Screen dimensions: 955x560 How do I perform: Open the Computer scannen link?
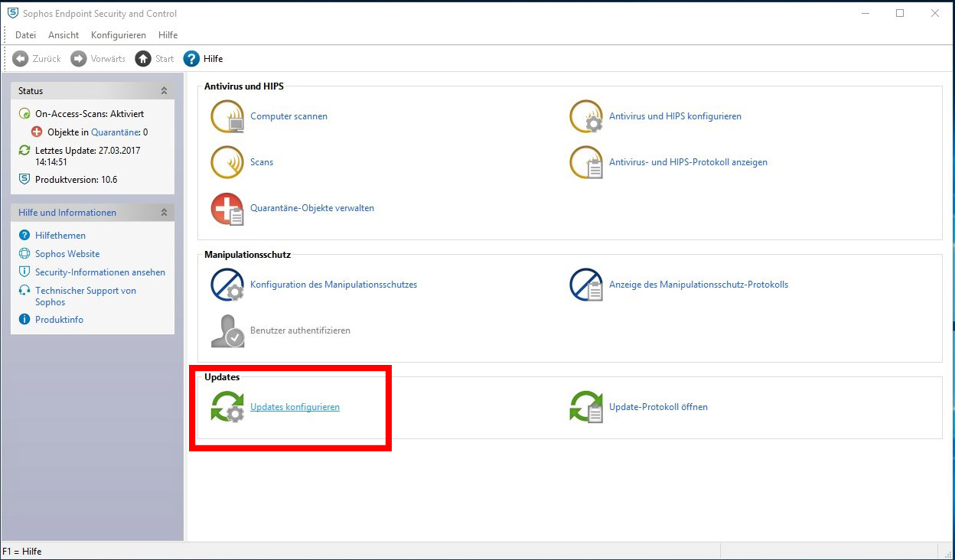click(x=288, y=116)
